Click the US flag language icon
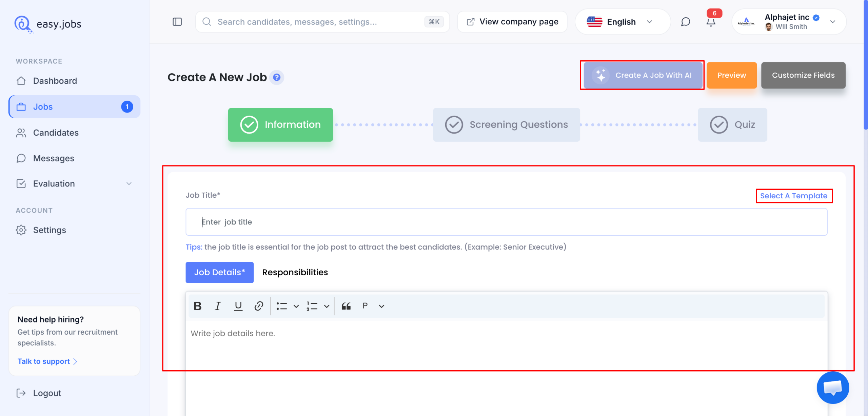The width and height of the screenshot is (868, 416). [594, 22]
